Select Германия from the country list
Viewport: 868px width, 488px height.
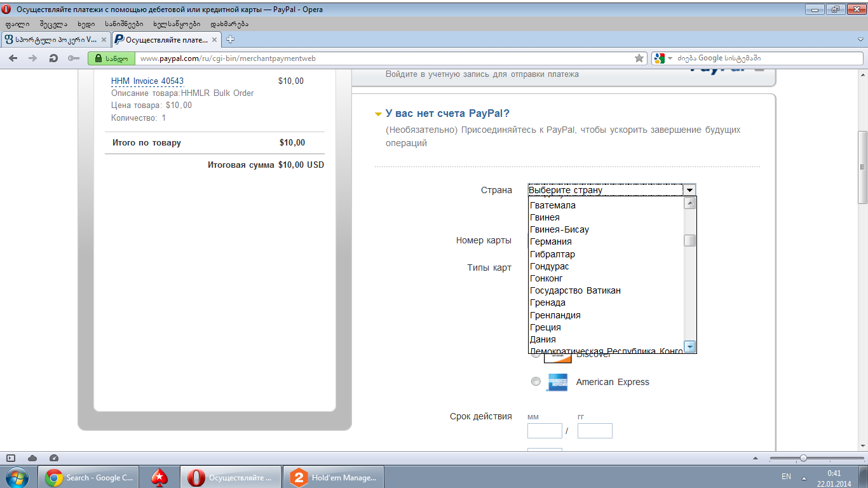pos(551,241)
